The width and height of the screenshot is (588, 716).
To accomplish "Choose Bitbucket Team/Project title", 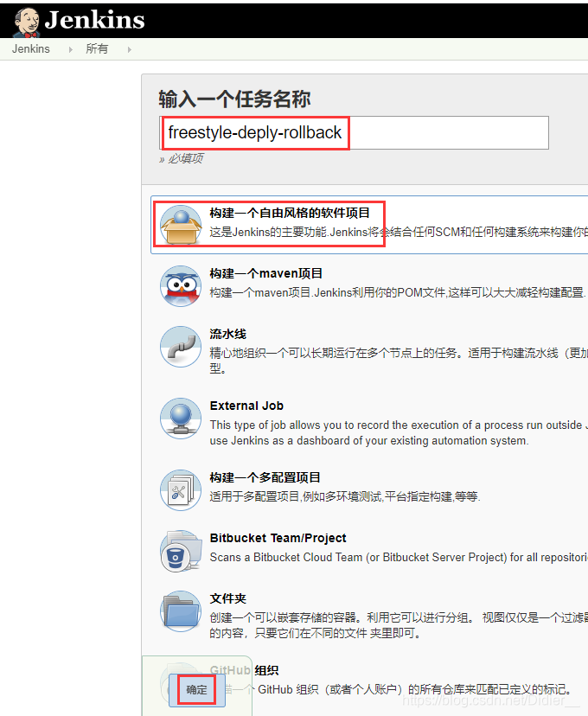I will point(278,538).
